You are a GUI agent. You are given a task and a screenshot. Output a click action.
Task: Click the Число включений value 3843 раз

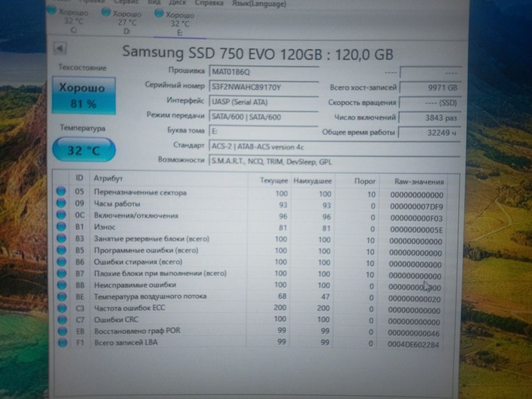click(x=429, y=118)
